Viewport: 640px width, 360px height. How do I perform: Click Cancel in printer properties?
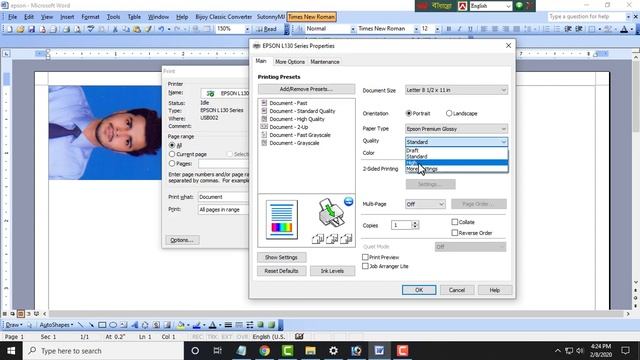point(457,290)
